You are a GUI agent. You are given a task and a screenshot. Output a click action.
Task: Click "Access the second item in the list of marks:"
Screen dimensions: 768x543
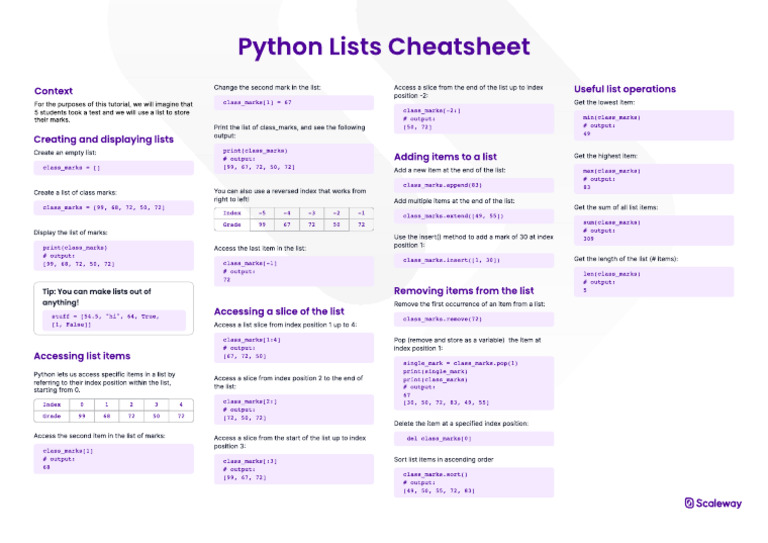(x=99, y=436)
